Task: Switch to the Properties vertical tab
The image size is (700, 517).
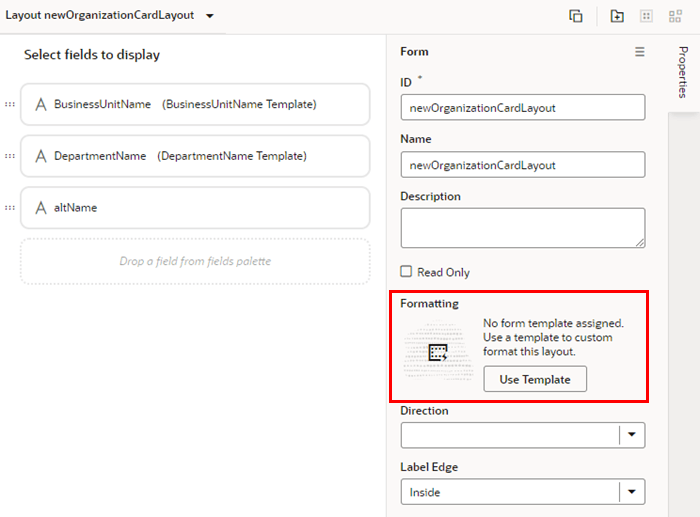Action: 683,72
